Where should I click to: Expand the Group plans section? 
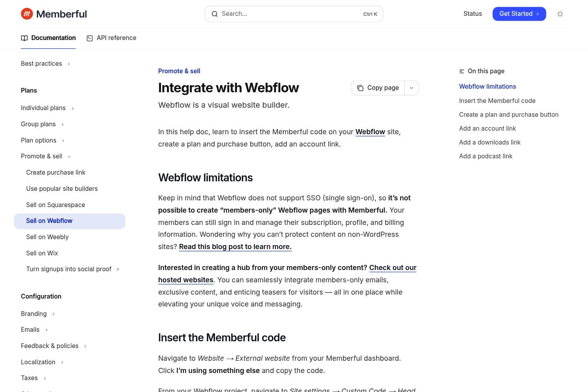click(63, 124)
